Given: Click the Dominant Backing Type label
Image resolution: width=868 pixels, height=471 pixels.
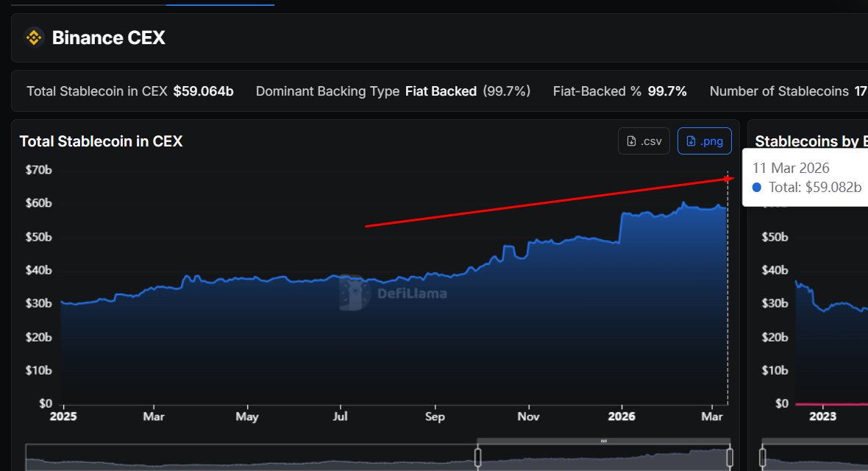Looking at the screenshot, I should [x=327, y=91].
